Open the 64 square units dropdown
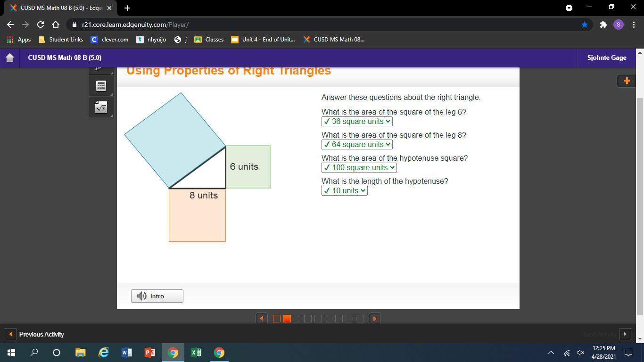 (x=357, y=144)
